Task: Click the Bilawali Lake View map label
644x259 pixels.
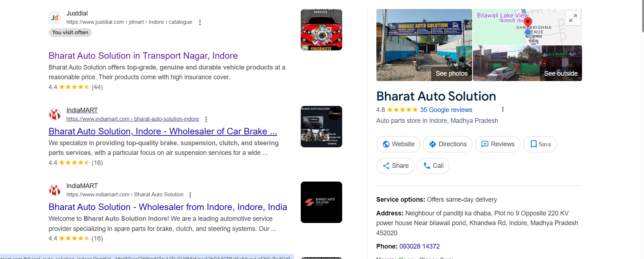Action: pos(503,15)
